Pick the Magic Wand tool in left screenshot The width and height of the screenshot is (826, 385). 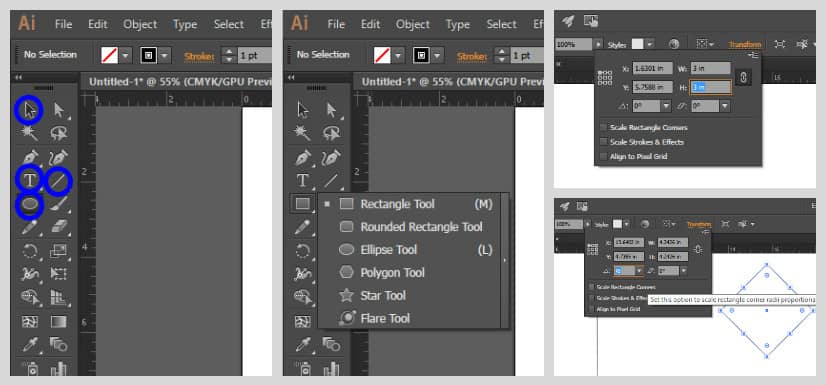(x=30, y=133)
